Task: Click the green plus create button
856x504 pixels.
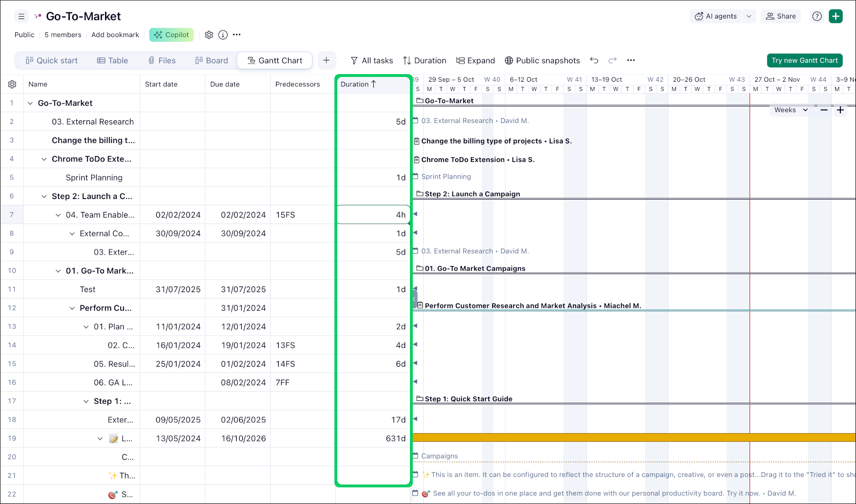Action: point(836,16)
